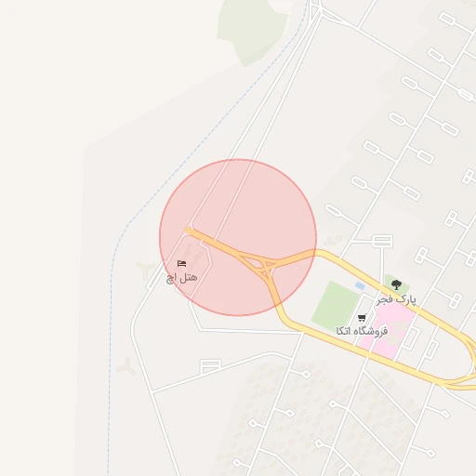Open the فروشگاه اتکا store label
The height and width of the screenshot is (476, 476).
pyautogui.click(x=362, y=331)
